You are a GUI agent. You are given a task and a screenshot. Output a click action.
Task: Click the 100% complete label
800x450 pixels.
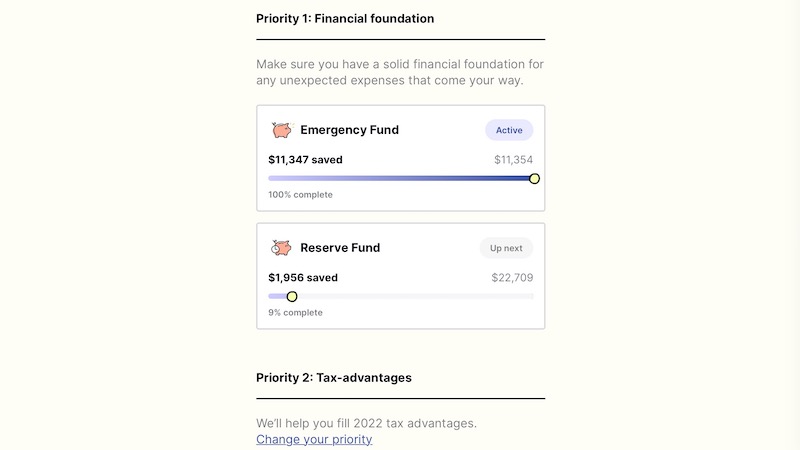tap(300, 195)
